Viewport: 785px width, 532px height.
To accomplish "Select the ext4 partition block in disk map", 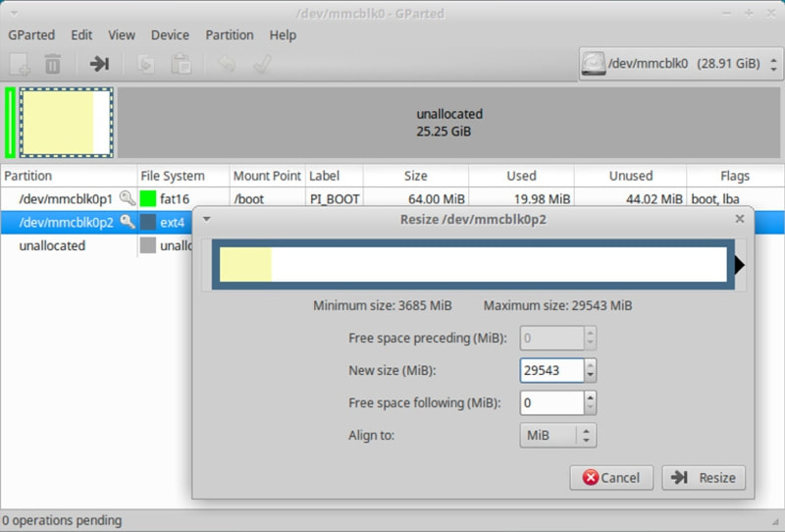I will pos(67,123).
